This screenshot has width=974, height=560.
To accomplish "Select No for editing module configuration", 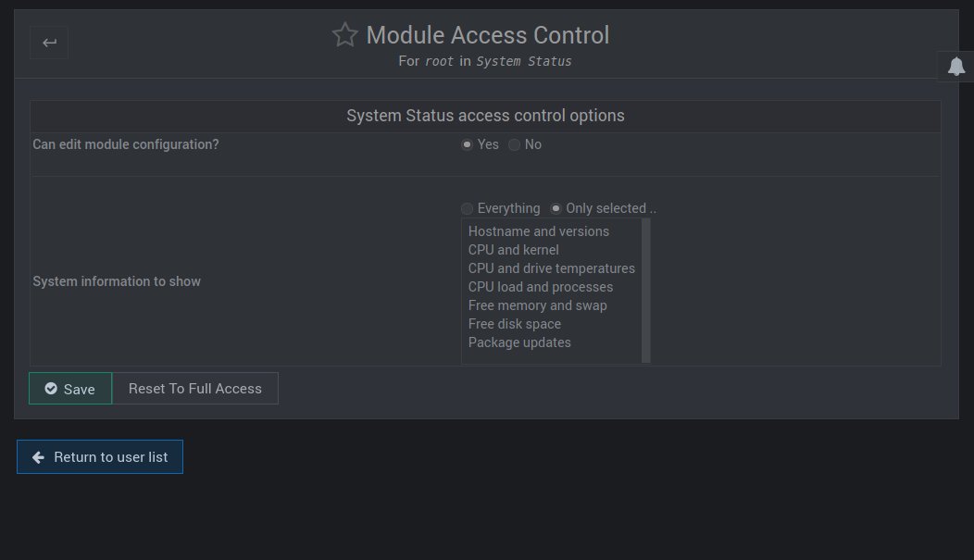I will pos(515,144).
